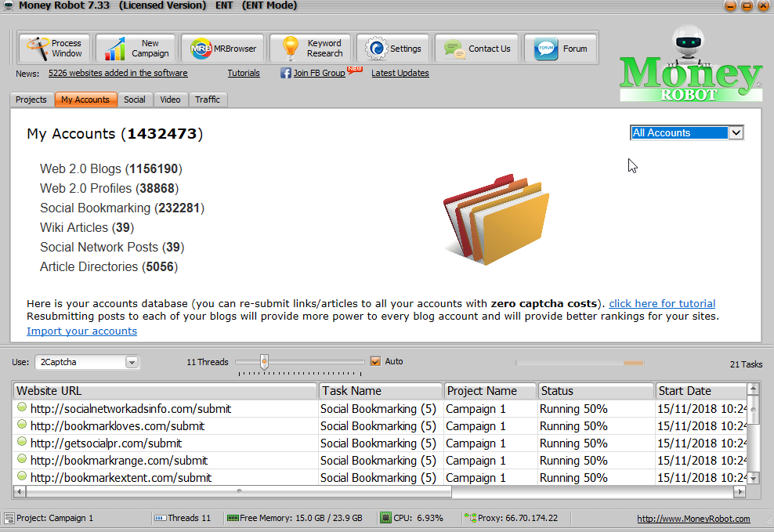The width and height of the screenshot is (774, 532).
Task: Open Keyword Research tool
Action: pos(310,49)
